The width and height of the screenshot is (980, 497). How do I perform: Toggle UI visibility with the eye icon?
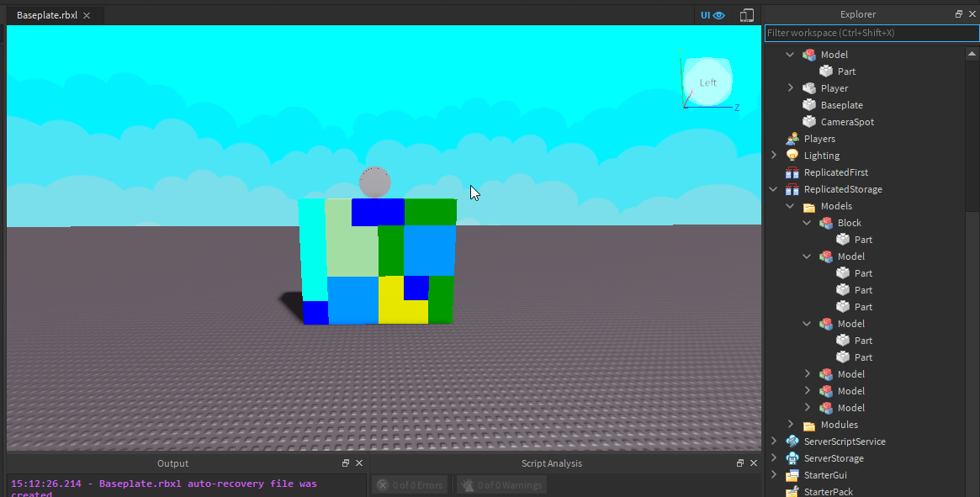[718, 14]
